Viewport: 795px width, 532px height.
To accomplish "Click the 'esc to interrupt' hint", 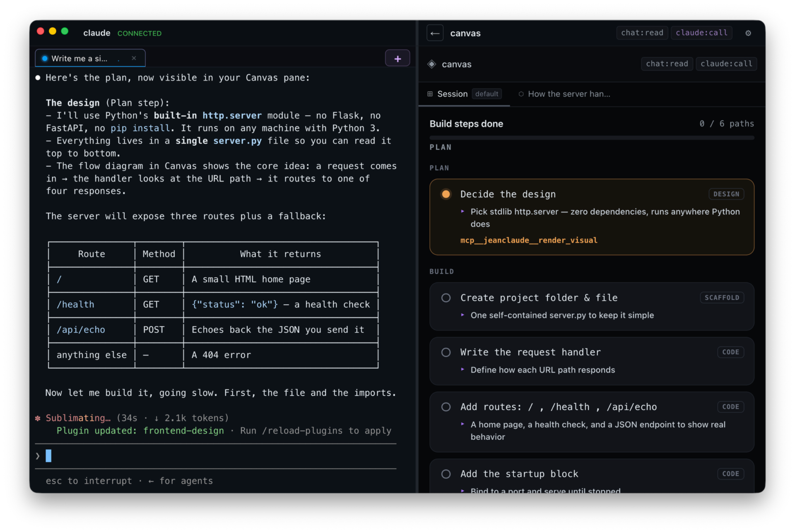I will [89, 481].
